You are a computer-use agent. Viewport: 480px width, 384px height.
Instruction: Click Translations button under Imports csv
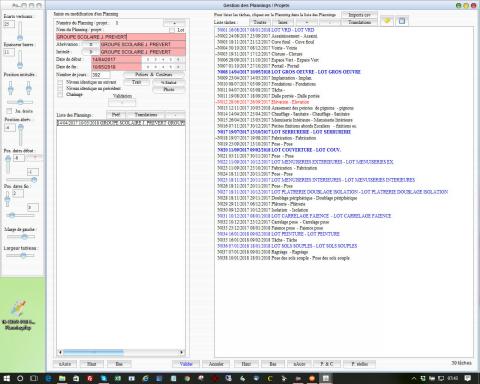point(359,22)
